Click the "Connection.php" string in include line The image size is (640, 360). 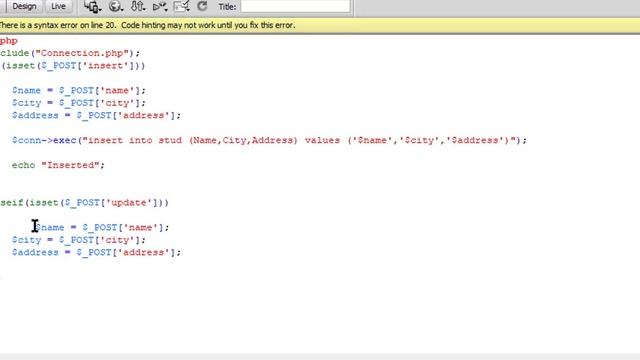(x=82, y=53)
